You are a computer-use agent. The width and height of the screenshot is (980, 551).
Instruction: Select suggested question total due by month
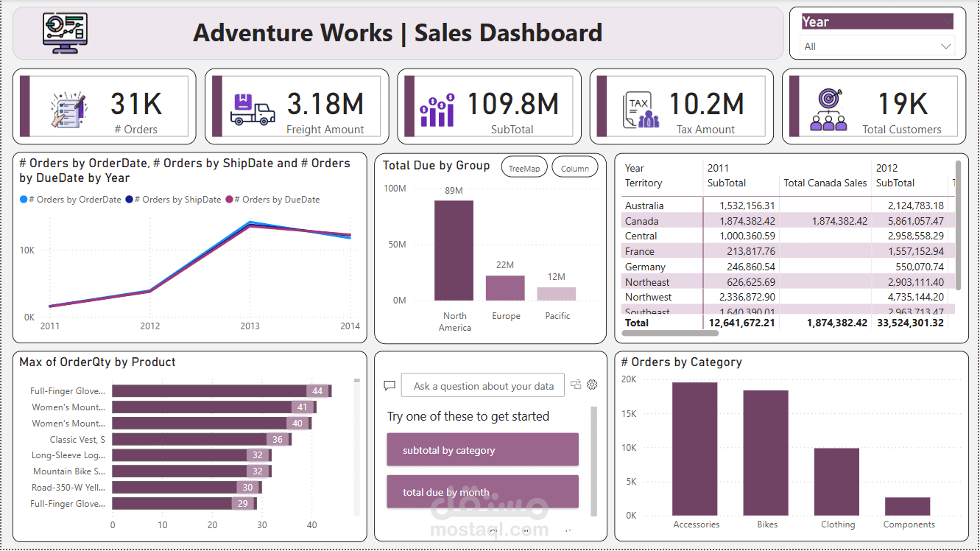(x=483, y=492)
